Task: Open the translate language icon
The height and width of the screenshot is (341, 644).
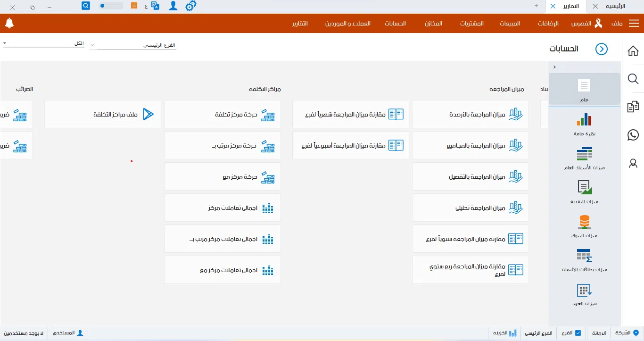Action: 155,6
